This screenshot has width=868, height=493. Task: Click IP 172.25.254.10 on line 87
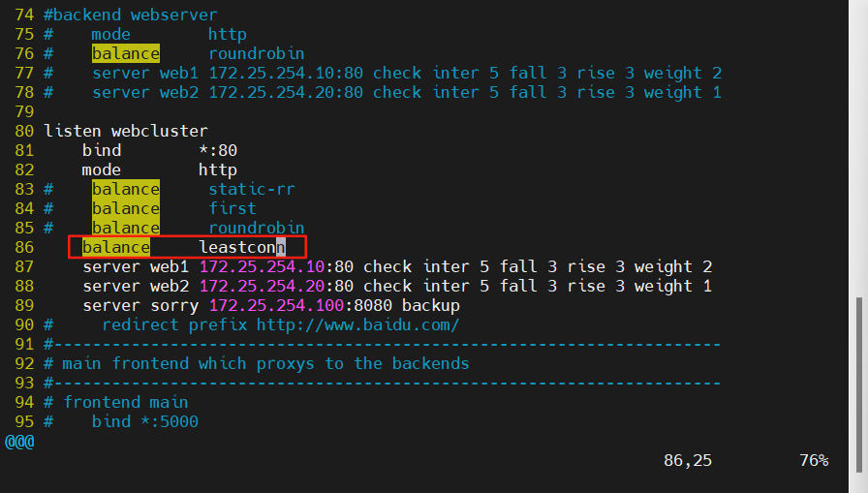coord(262,266)
